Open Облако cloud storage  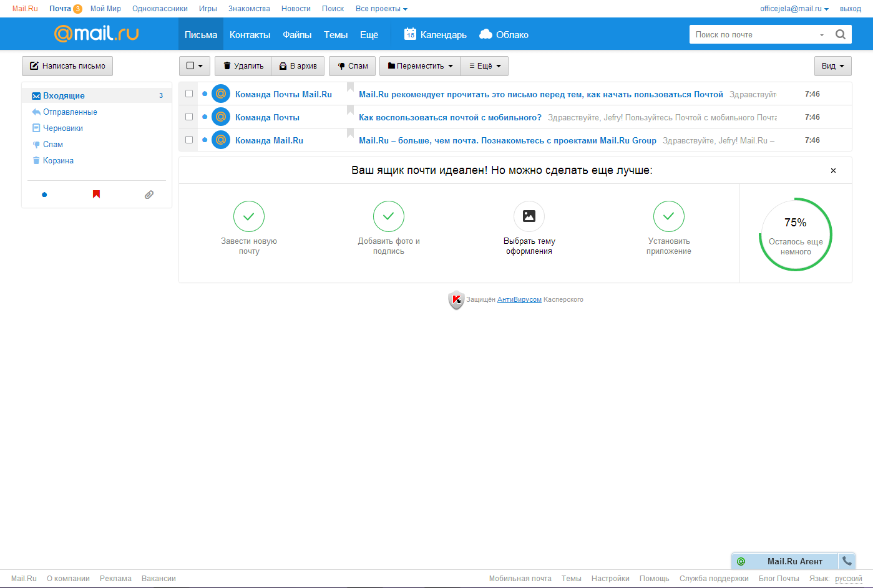504,34
